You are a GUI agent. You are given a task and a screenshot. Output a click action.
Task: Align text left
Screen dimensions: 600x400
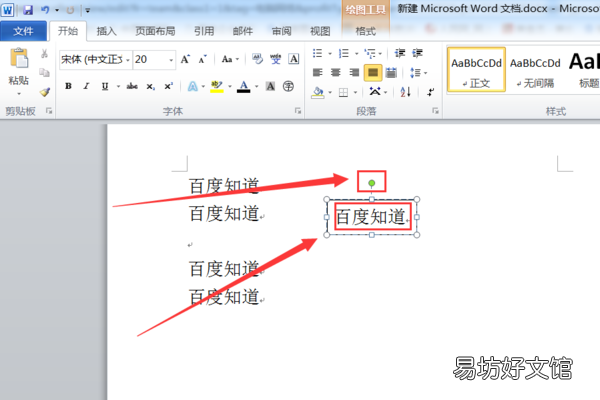318,72
